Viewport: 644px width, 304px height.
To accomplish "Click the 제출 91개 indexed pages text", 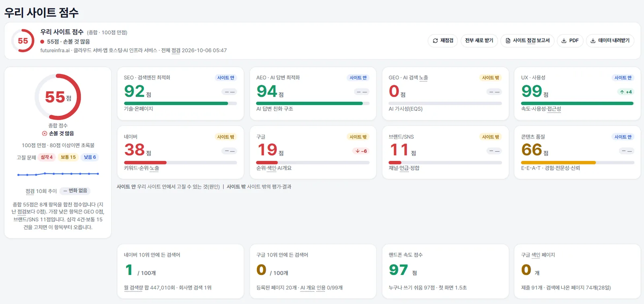I will pyautogui.click(x=532, y=288).
